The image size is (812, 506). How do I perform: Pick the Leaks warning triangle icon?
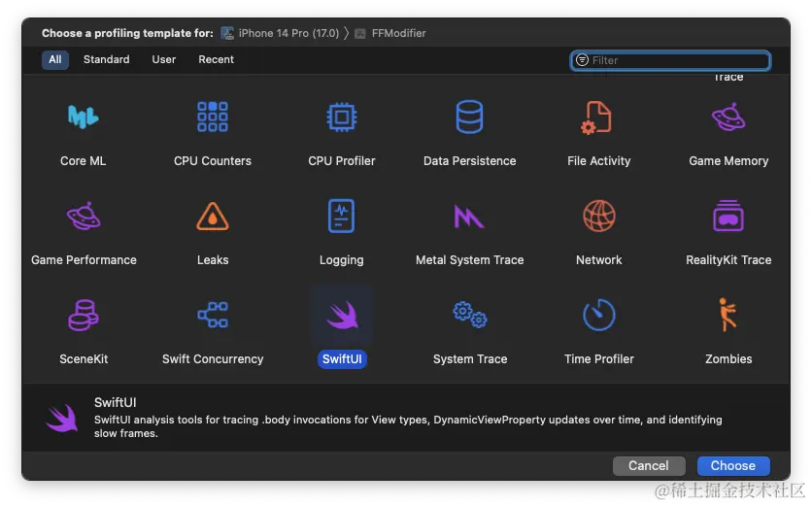point(213,216)
